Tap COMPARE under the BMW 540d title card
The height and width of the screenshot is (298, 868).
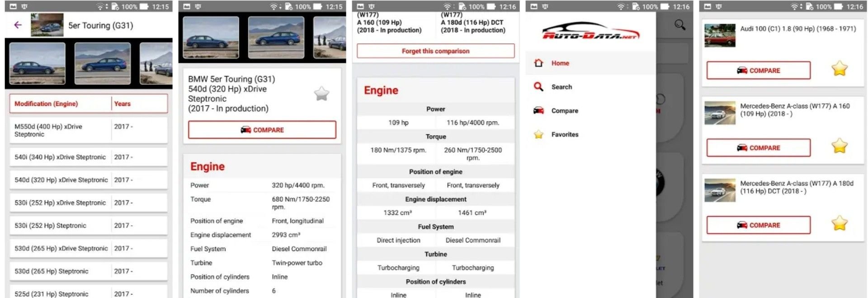pos(262,130)
